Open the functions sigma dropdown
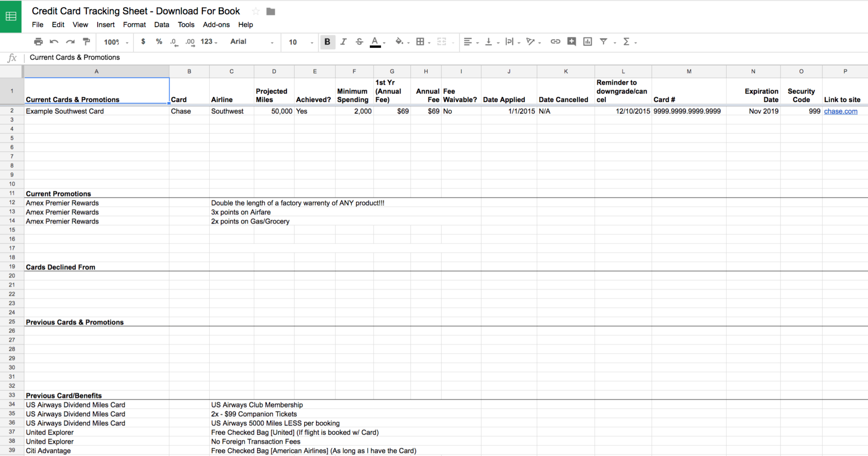This screenshot has height=456, width=868. click(630, 42)
